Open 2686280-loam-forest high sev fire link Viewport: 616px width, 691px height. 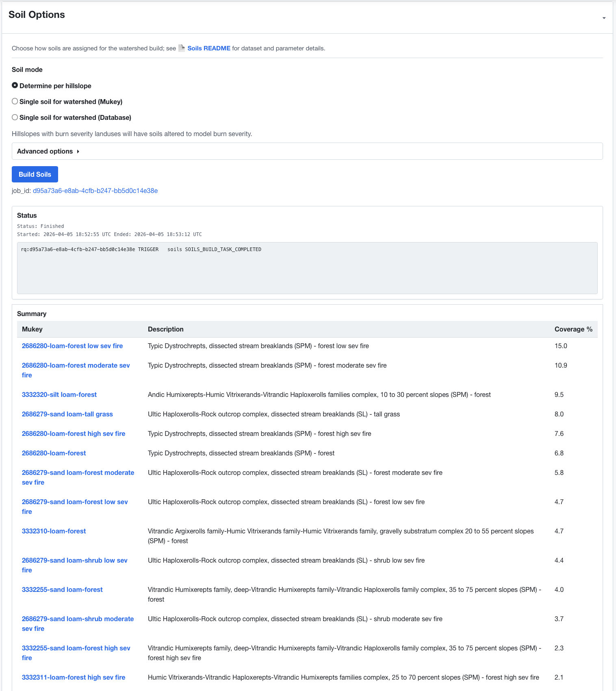pos(74,433)
